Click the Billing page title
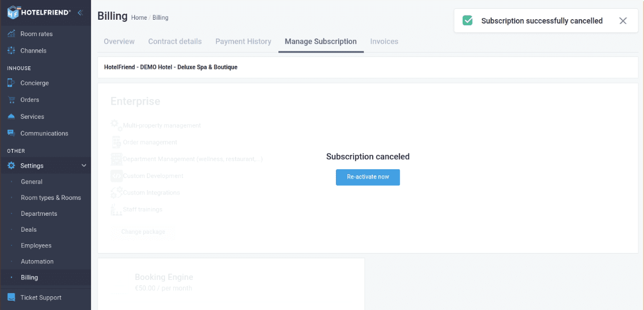The height and width of the screenshot is (310, 644). [x=112, y=16]
